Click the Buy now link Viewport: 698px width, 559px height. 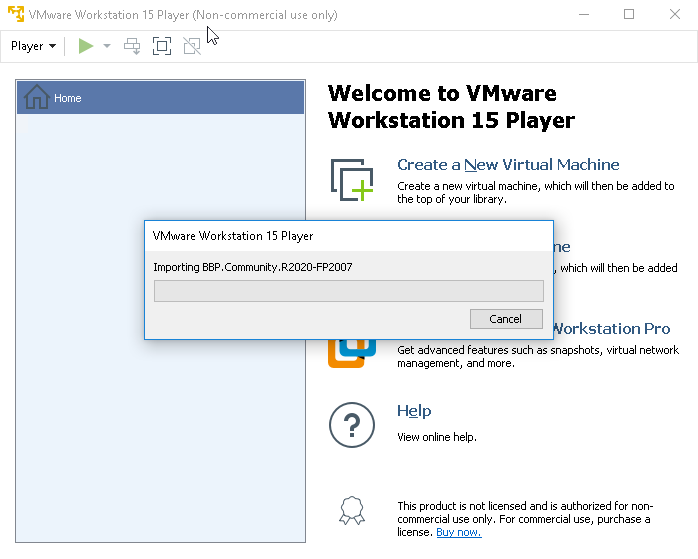coord(459,532)
